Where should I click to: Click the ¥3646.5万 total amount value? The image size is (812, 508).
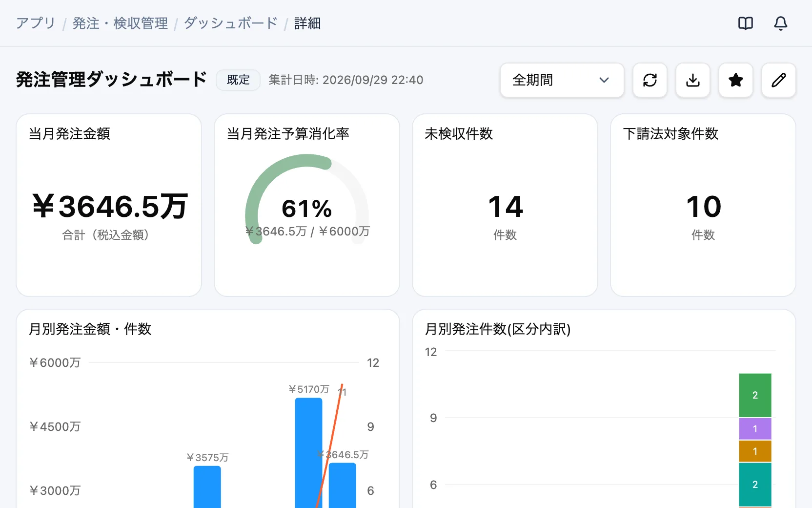coord(109,206)
